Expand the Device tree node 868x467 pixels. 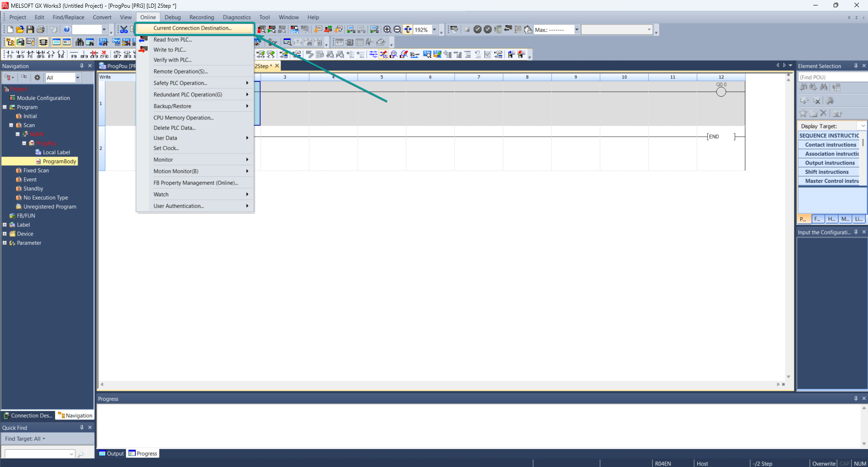(x=5, y=234)
